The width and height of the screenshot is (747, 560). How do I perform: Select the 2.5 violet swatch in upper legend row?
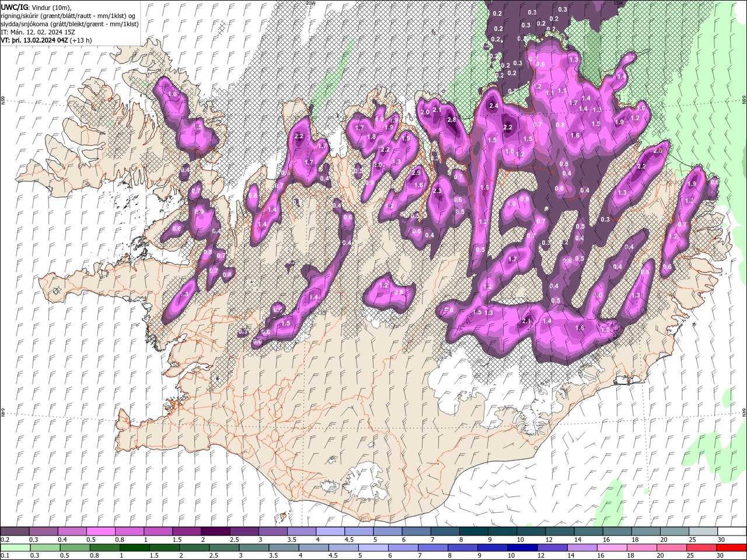(244, 531)
